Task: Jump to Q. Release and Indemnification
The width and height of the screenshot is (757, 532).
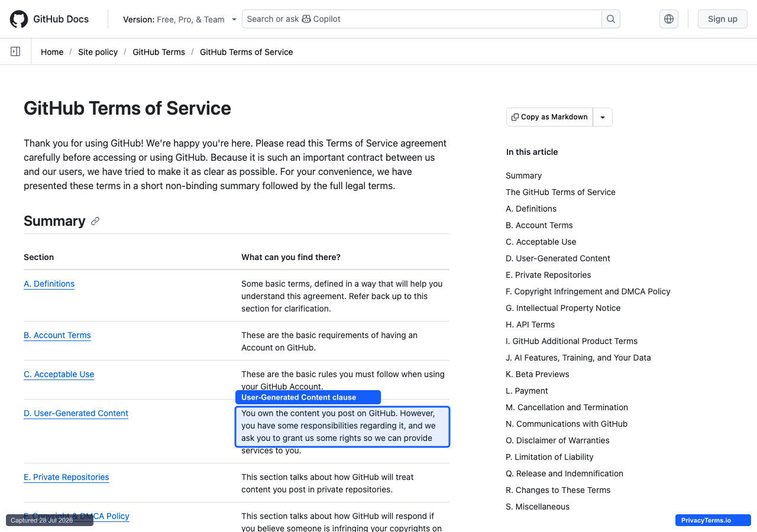Action: pyautogui.click(x=565, y=473)
